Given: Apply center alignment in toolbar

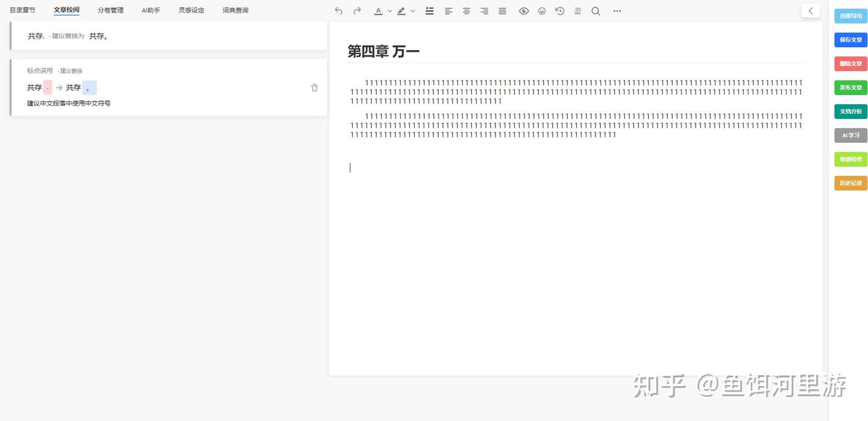Looking at the screenshot, I should [x=466, y=11].
